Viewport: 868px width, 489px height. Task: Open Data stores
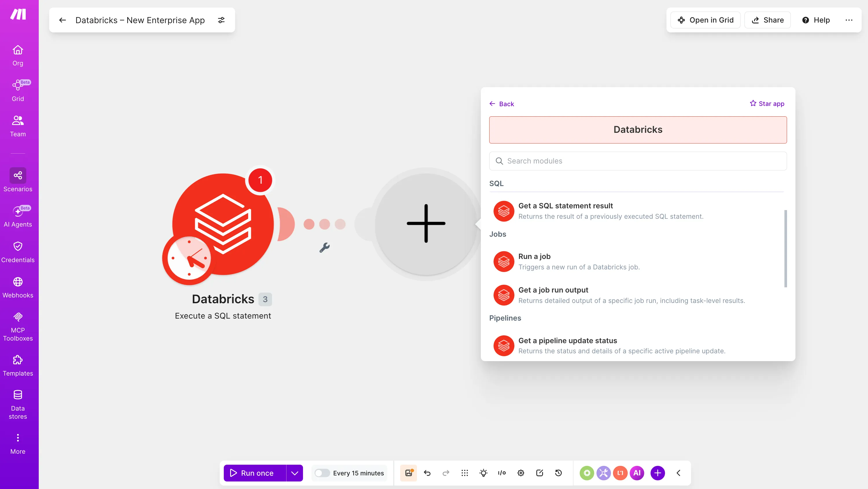18,404
